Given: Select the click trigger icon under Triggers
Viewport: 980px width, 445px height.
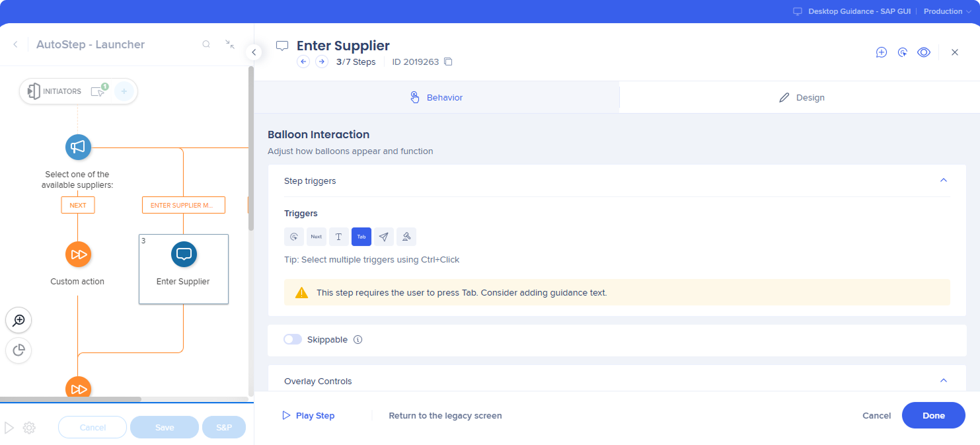Looking at the screenshot, I should (x=294, y=237).
